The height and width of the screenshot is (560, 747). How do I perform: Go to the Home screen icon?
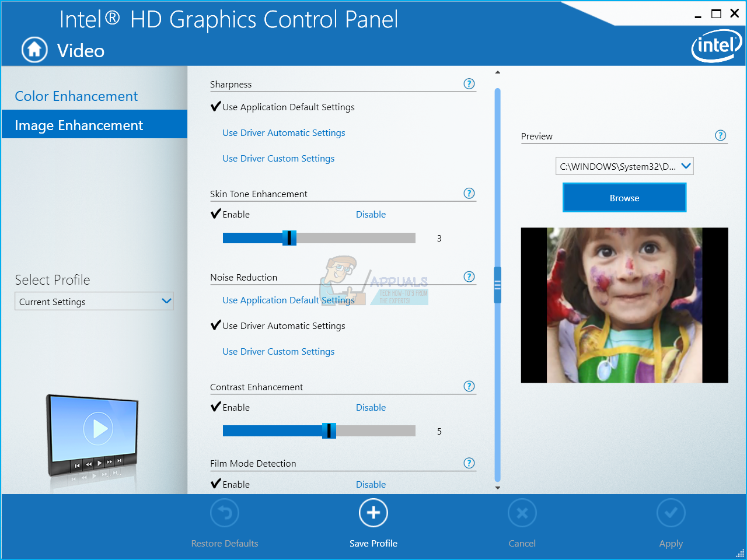[x=34, y=50]
